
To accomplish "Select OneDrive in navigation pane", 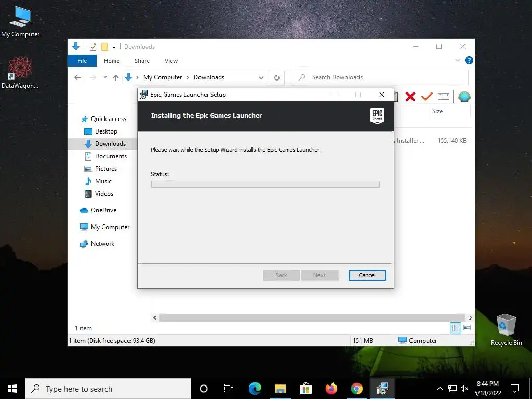I will (x=98, y=210).
